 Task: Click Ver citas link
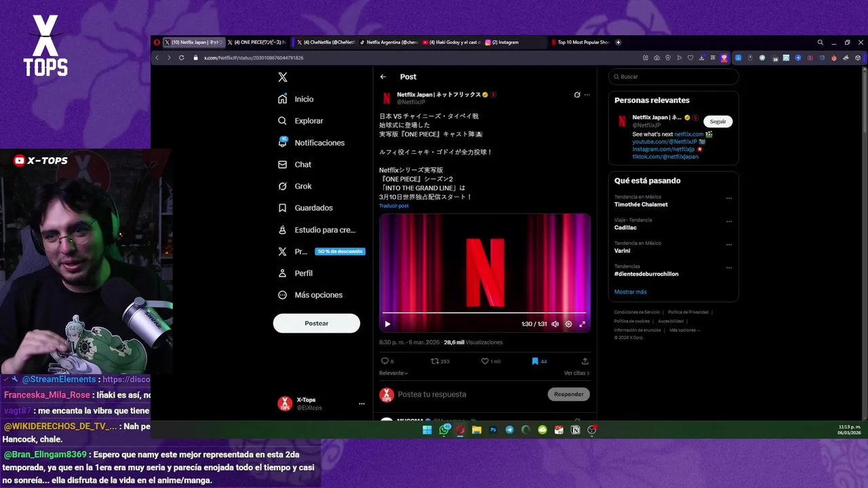[576, 373]
